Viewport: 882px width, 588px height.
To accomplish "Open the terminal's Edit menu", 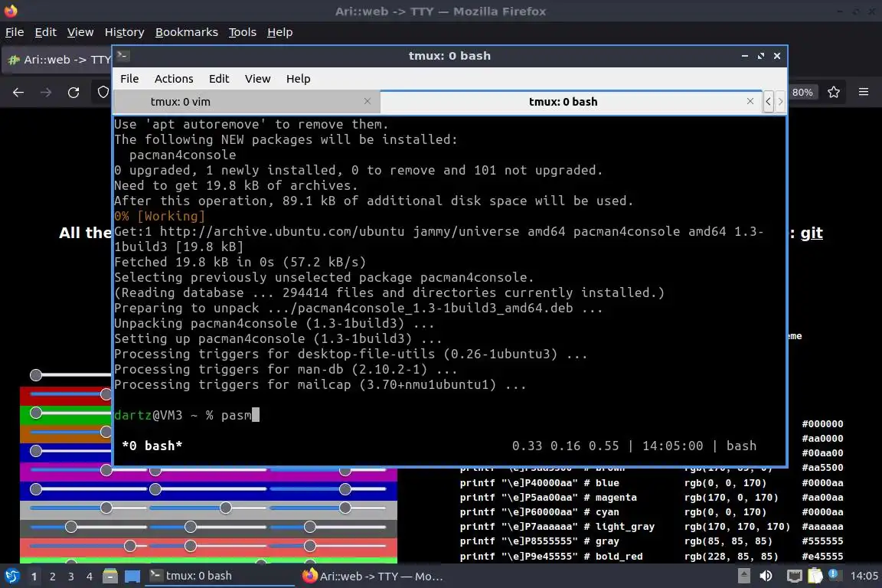I will pyautogui.click(x=219, y=79).
